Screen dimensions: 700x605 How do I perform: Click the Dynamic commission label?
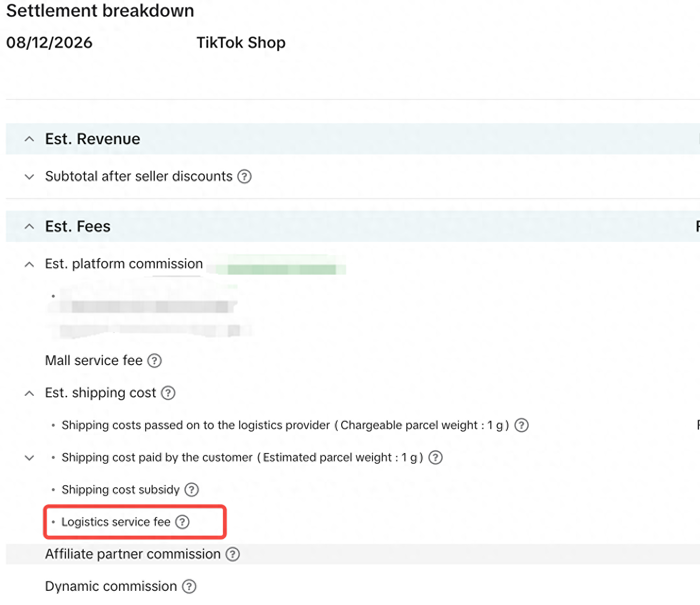click(111, 586)
